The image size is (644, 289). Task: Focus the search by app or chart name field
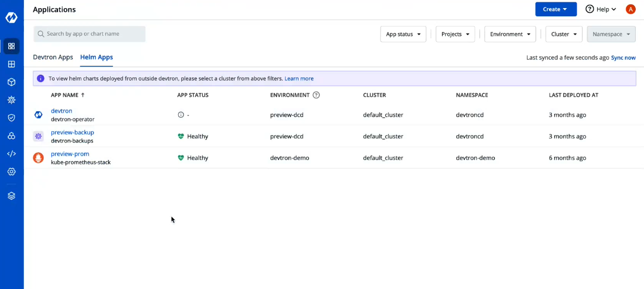click(x=90, y=34)
